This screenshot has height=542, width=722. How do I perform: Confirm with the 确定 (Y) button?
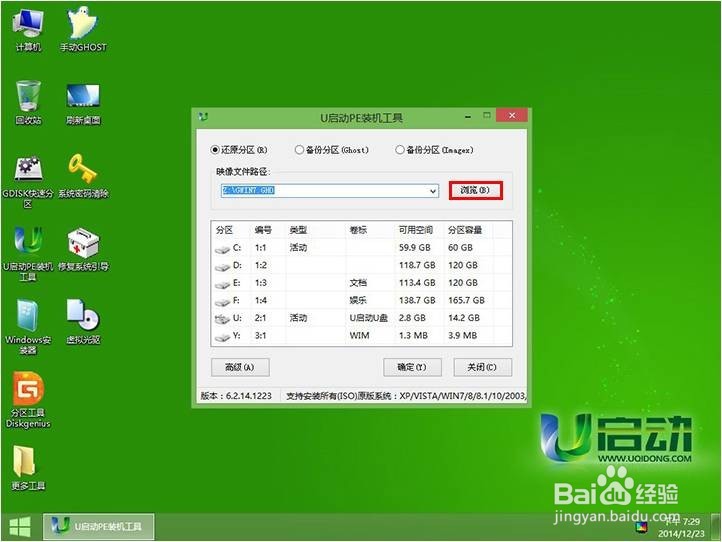pyautogui.click(x=412, y=367)
